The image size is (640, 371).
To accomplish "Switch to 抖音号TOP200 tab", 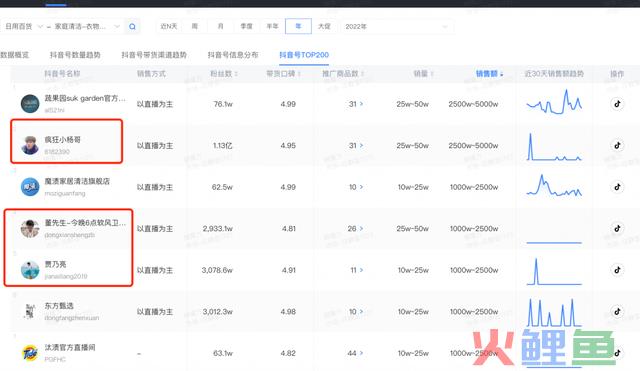I will click(x=304, y=55).
